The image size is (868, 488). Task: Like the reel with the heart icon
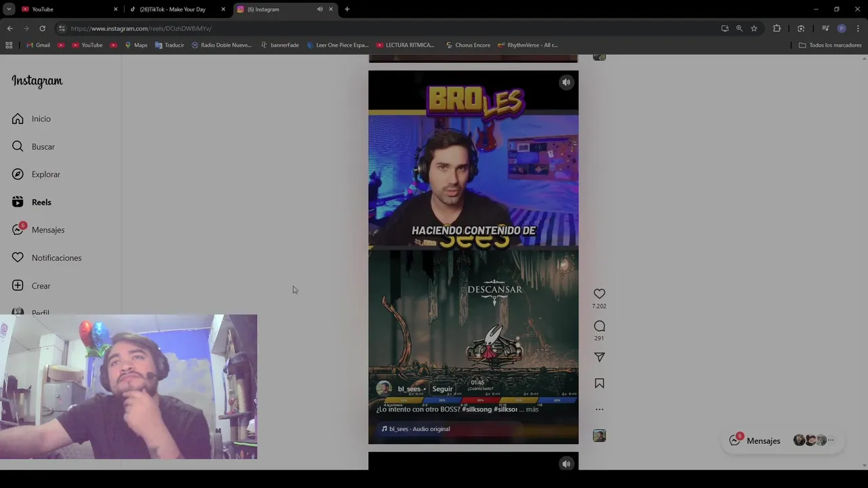tap(599, 293)
